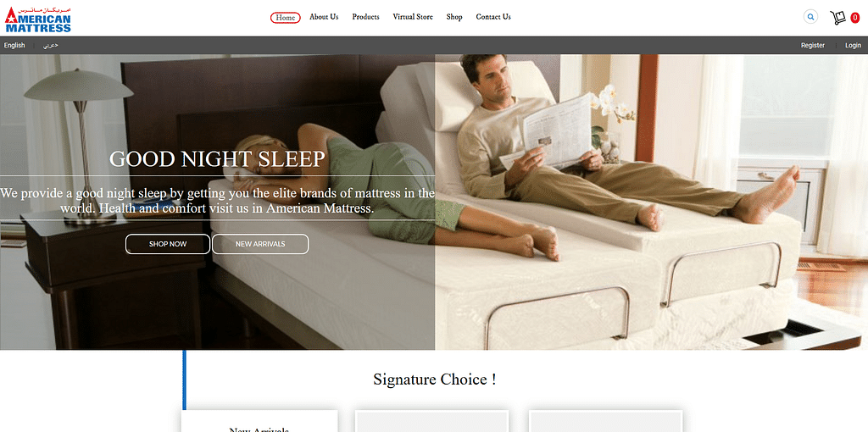Image resolution: width=868 pixels, height=432 pixels.
Task: Click the Login link
Action: tap(853, 46)
